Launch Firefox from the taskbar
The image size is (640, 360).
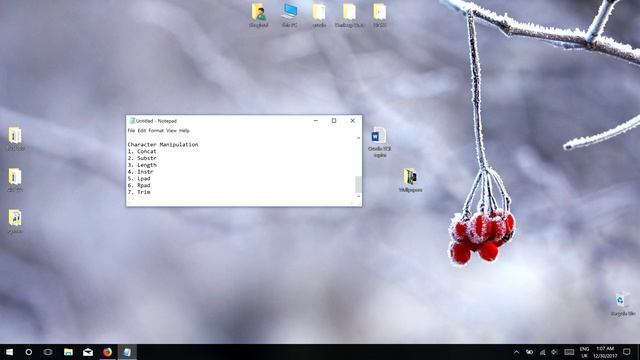pyautogui.click(x=107, y=352)
